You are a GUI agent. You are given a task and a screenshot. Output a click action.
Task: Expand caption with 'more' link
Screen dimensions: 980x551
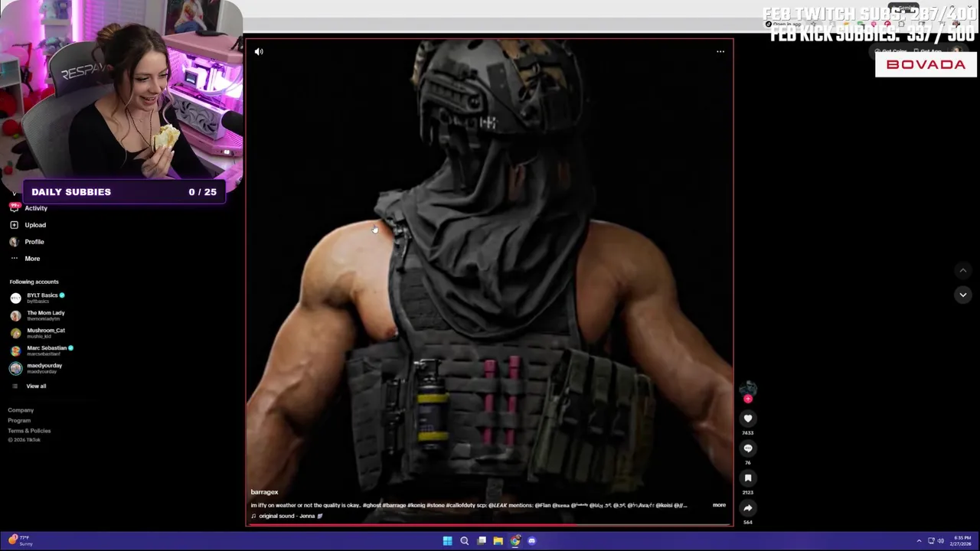coord(719,505)
